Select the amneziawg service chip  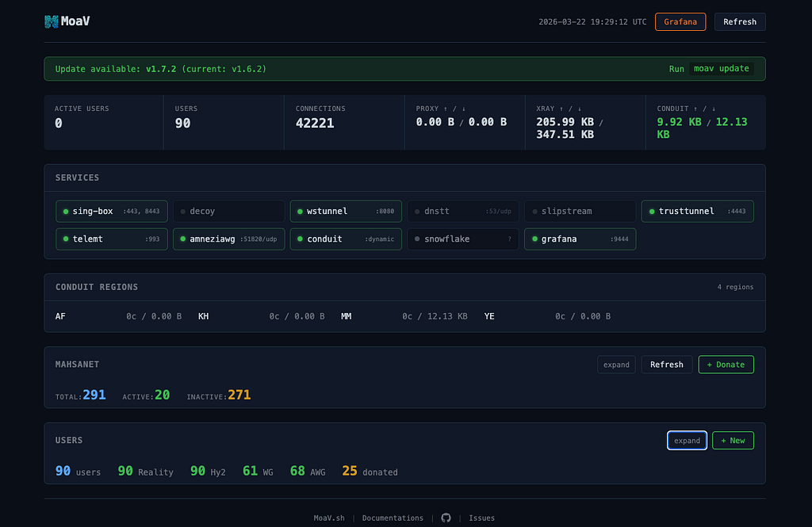[229, 239]
